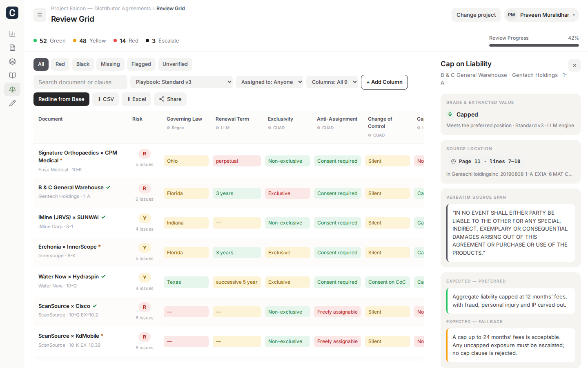Click the Exclusivity column header
Viewport: 588px width, 368px height.
(x=281, y=119)
